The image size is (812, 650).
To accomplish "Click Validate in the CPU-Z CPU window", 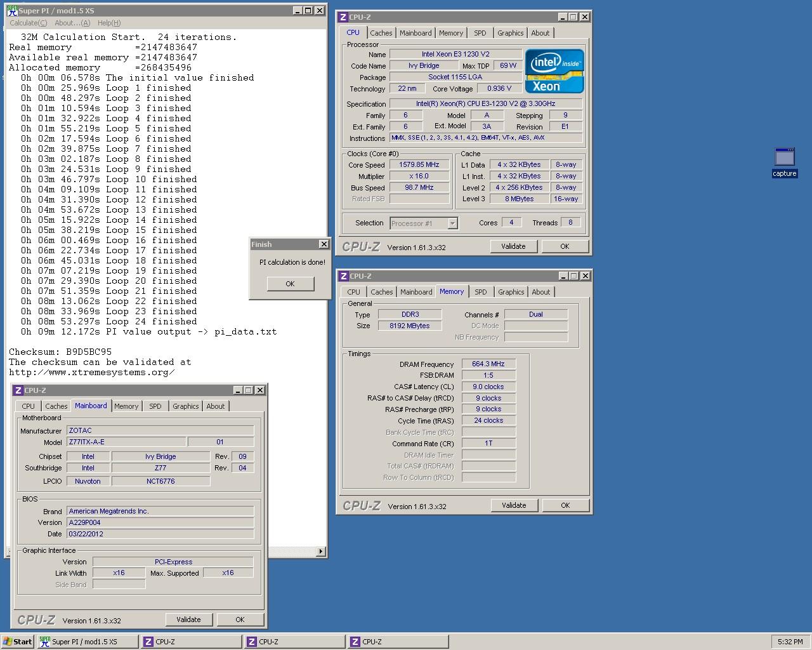I will [x=513, y=246].
